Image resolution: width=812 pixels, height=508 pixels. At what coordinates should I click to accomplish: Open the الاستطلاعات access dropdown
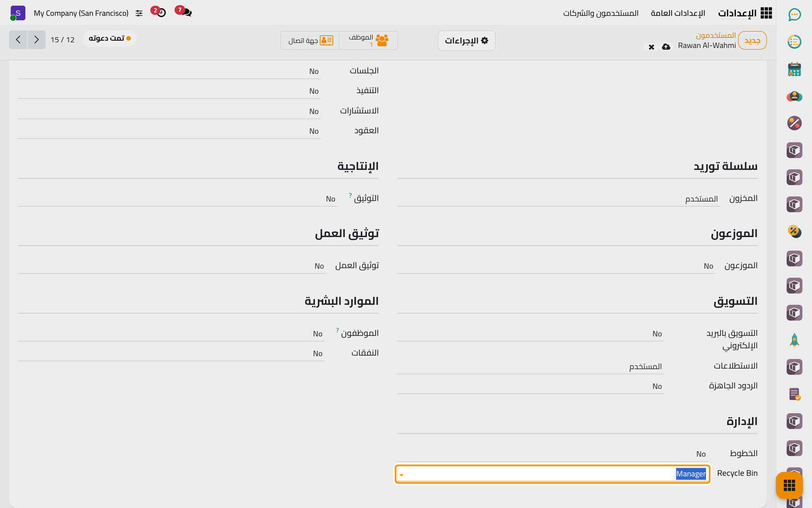click(530, 366)
